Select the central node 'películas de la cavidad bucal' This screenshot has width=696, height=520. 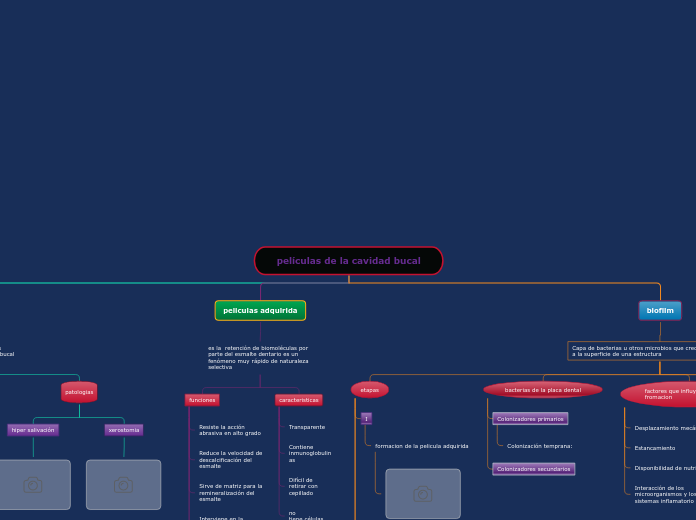[348, 261]
